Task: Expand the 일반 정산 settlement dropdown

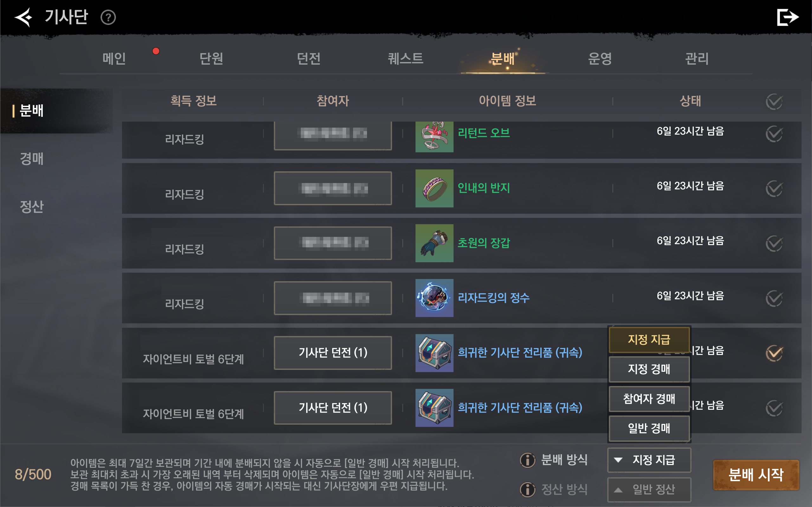Action: click(x=649, y=489)
